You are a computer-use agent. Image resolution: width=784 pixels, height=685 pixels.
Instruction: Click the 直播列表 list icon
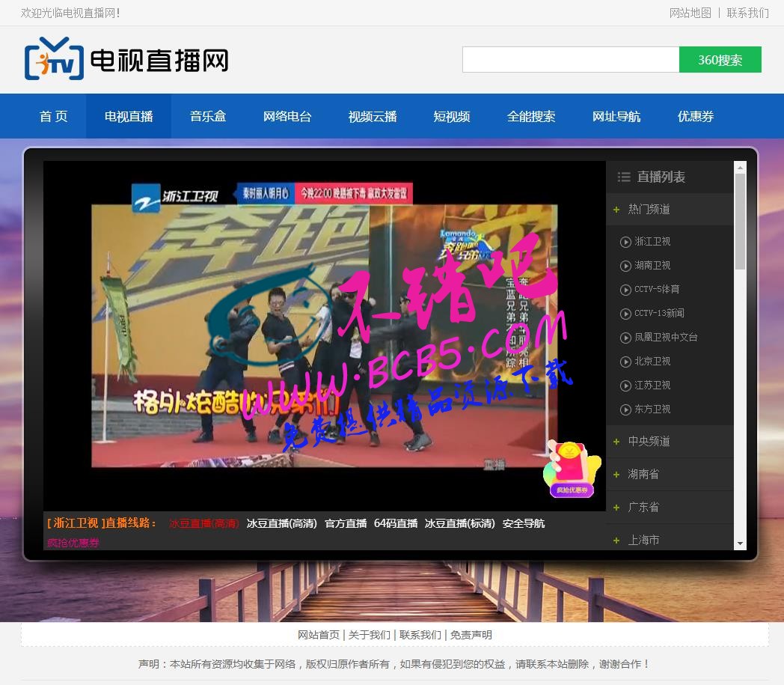click(623, 177)
